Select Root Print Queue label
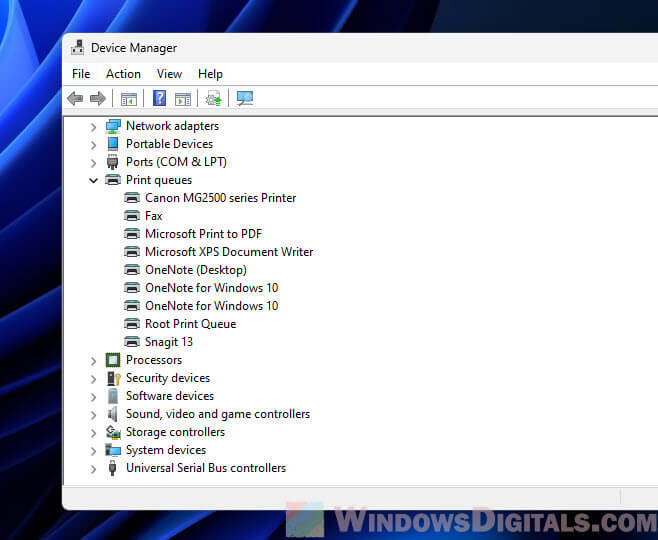Viewport: 658px width, 540px height. click(x=191, y=324)
